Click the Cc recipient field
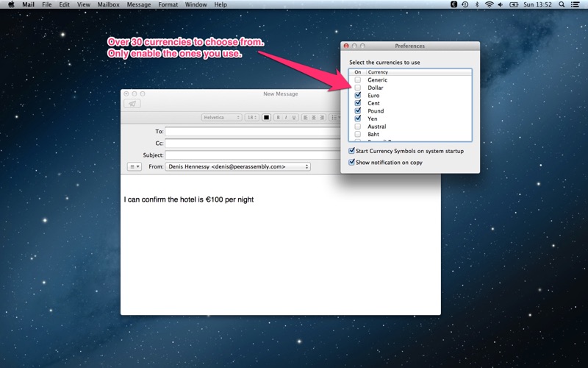Screen dimensions: 588x368 click(253, 143)
